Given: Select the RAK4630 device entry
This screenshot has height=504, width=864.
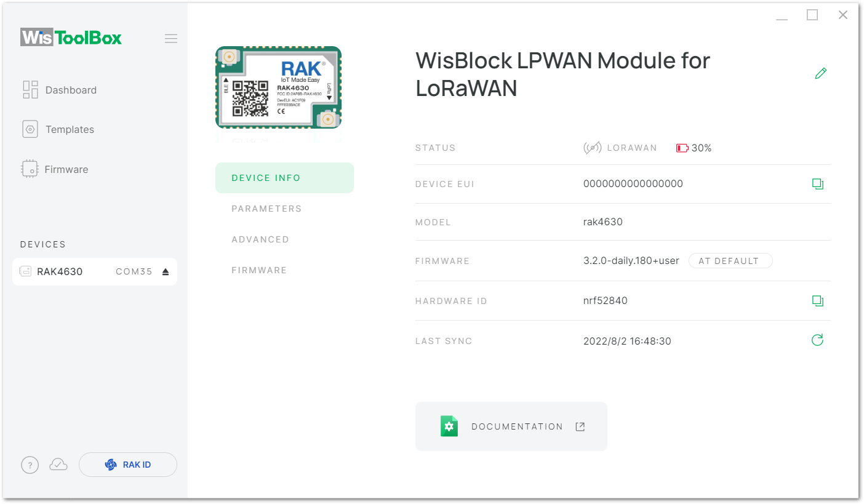Looking at the screenshot, I should pos(95,271).
